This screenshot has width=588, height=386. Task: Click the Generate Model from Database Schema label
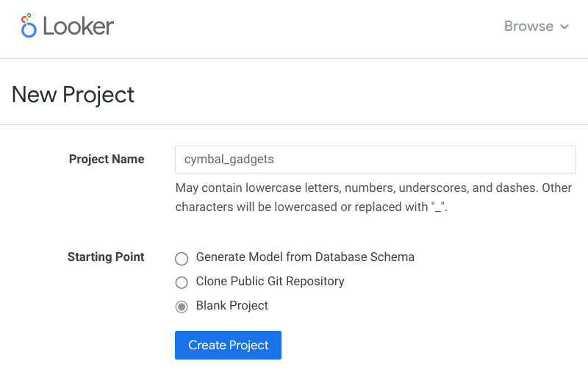pyautogui.click(x=305, y=257)
